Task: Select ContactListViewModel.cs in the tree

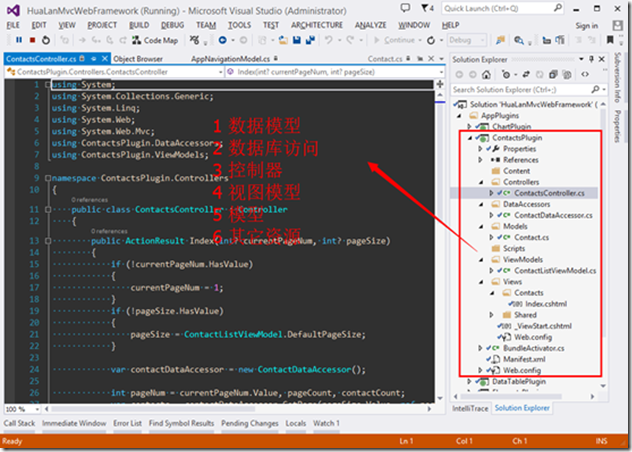Action: tap(555, 271)
